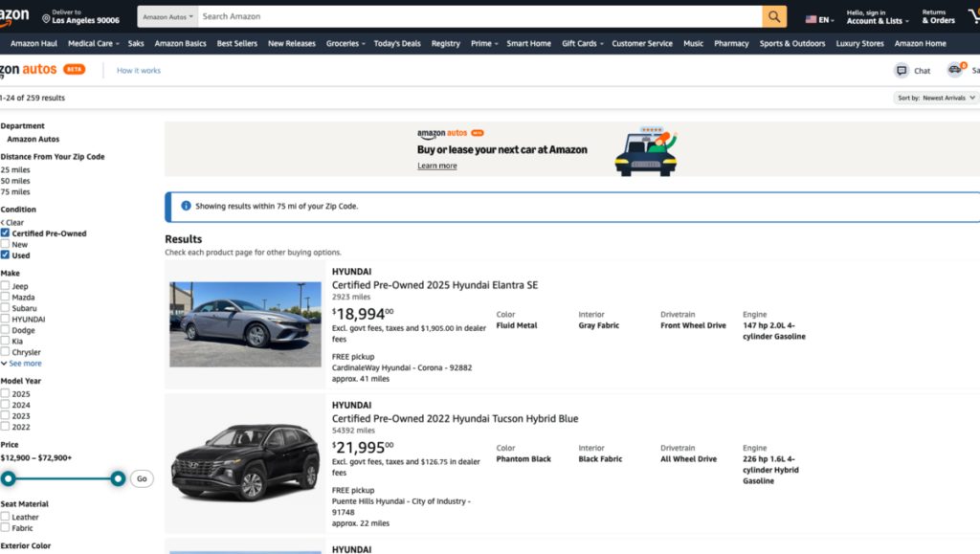Open Sports & Outdoors nav item
This screenshot has height=554, width=980.
[x=791, y=44]
